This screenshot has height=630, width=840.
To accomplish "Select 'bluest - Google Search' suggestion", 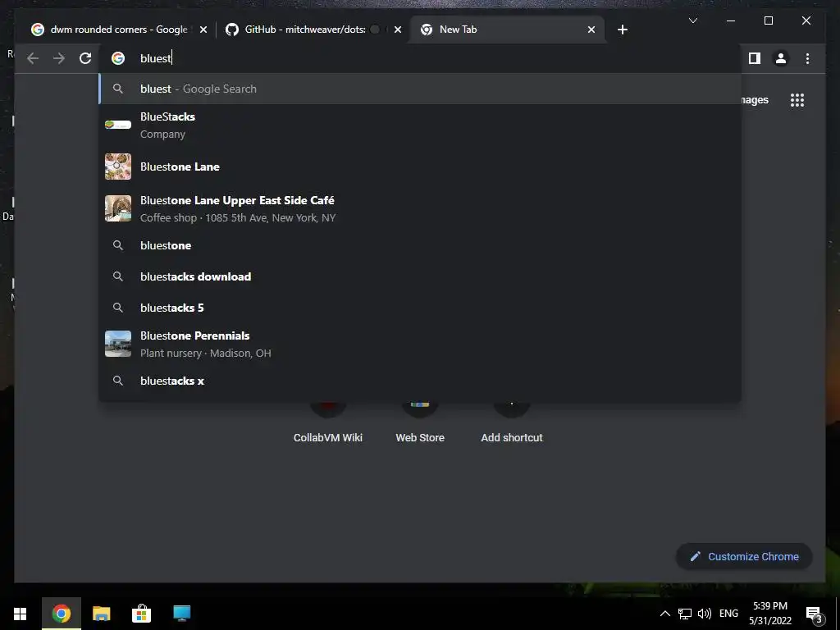I will [x=421, y=89].
